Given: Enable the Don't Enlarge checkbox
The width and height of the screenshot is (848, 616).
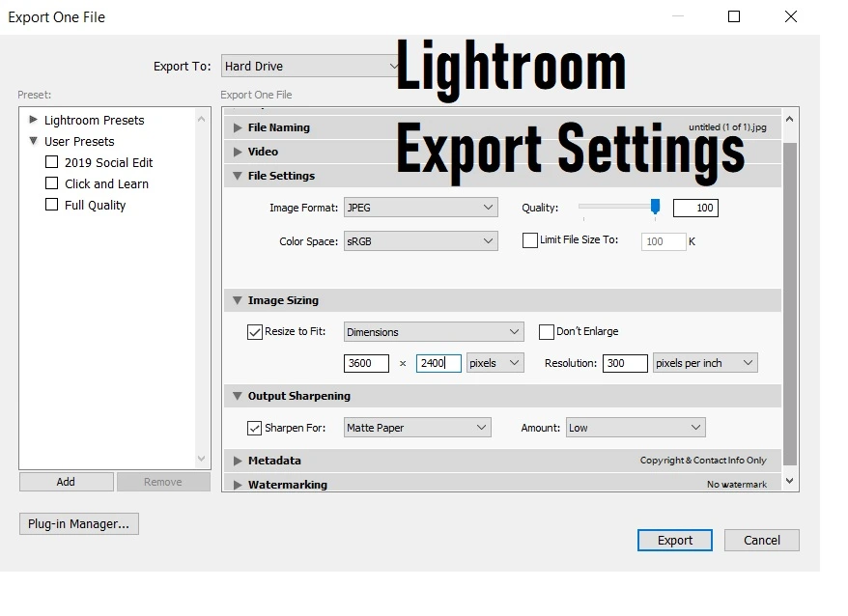Looking at the screenshot, I should coord(547,331).
